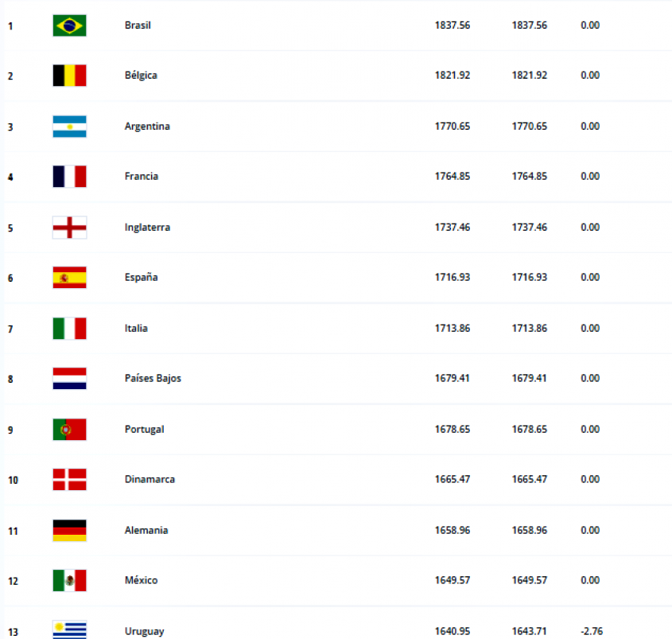Click the Inglaterra team name
This screenshot has height=639, width=672.
[147, 228]
